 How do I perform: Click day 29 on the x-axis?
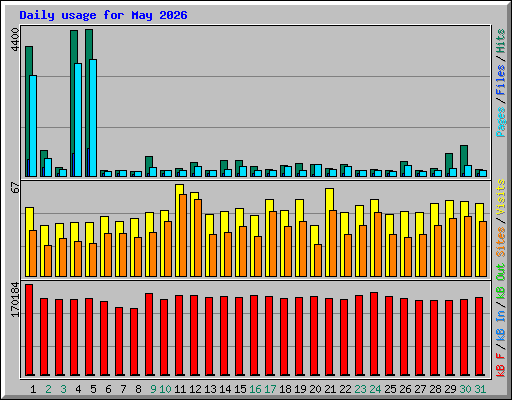[x=450, y=389]
